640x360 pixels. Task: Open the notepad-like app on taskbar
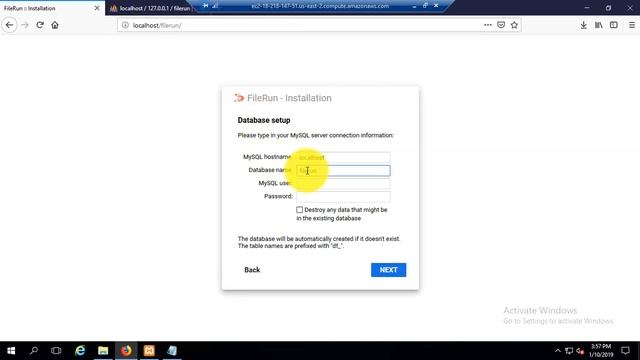tap(172, 351)
